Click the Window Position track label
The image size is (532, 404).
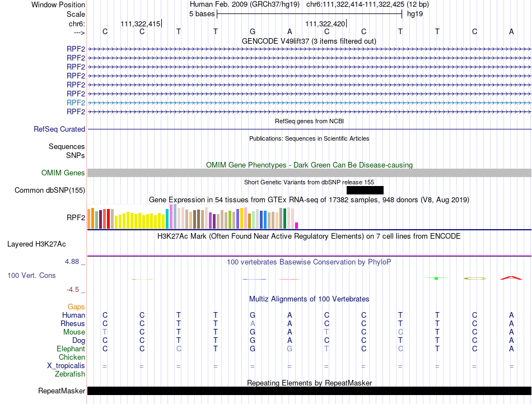[x=58, y=4]
